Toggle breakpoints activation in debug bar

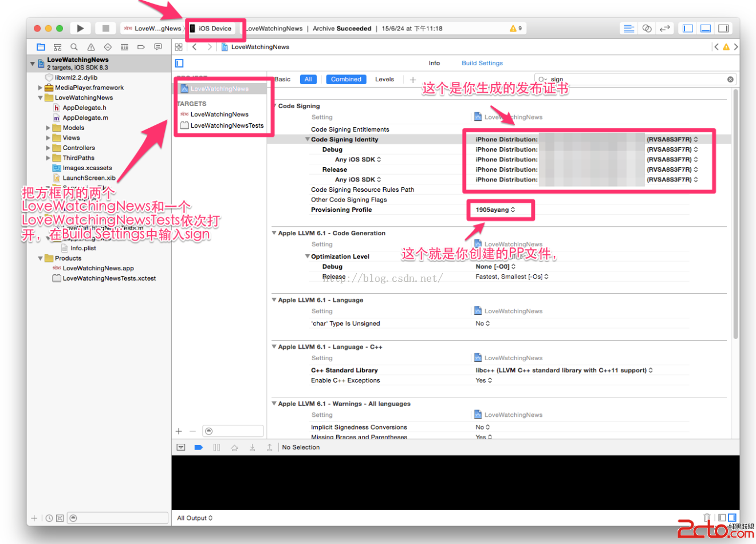[199, 447]
